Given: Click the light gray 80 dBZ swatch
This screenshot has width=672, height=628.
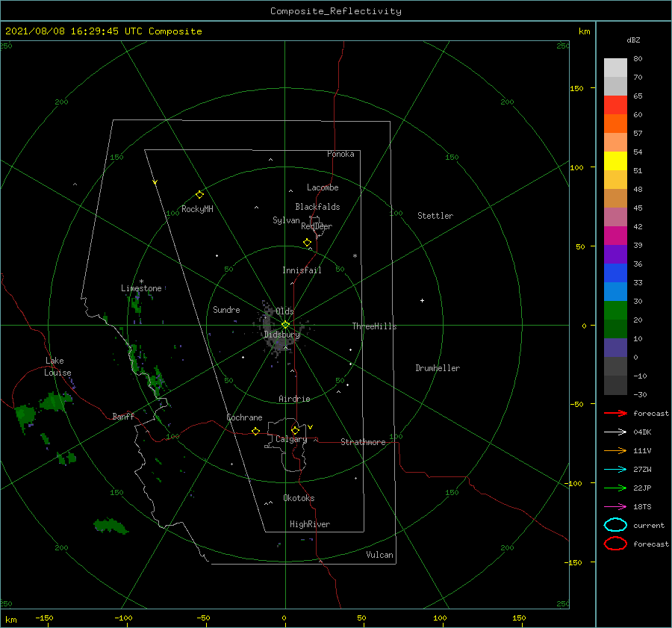Looking at the screenshot, I should pyautogui.click(x=615, y=68).
